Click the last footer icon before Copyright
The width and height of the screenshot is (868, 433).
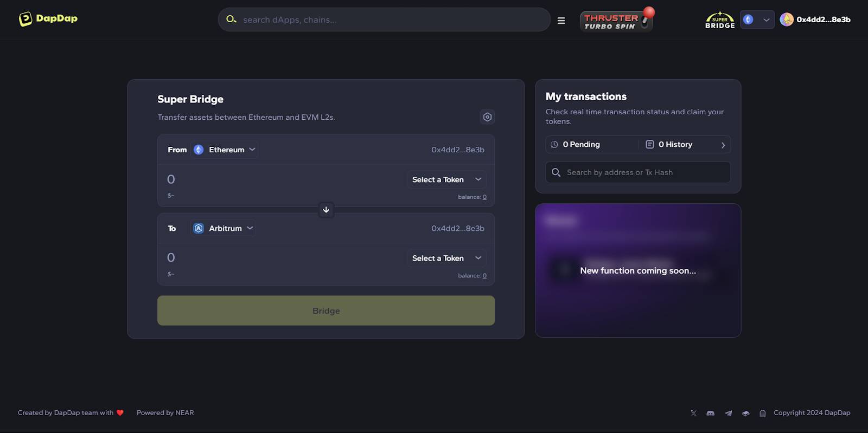coord(763,413)
